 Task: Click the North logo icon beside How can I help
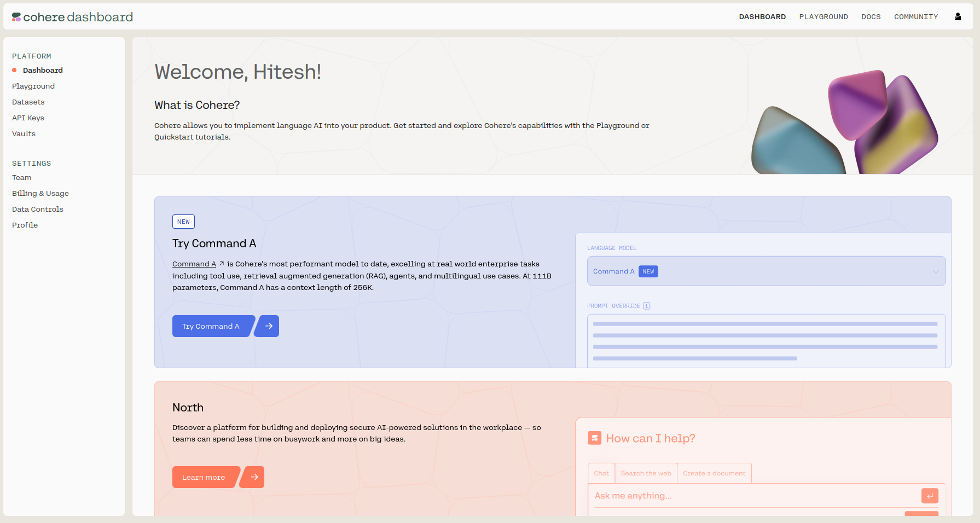point(594,438)
